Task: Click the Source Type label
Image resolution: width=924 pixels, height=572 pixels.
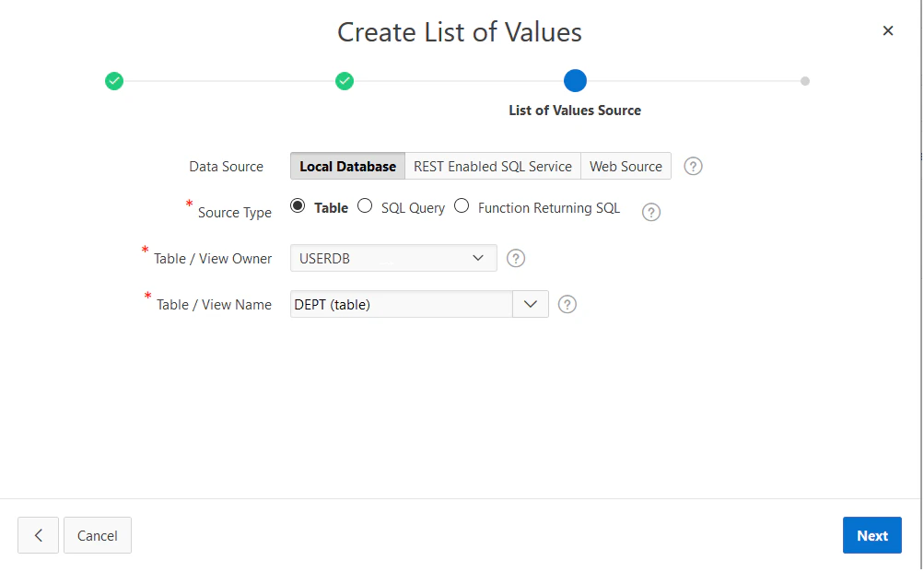Action: click(x=235, y=213)
